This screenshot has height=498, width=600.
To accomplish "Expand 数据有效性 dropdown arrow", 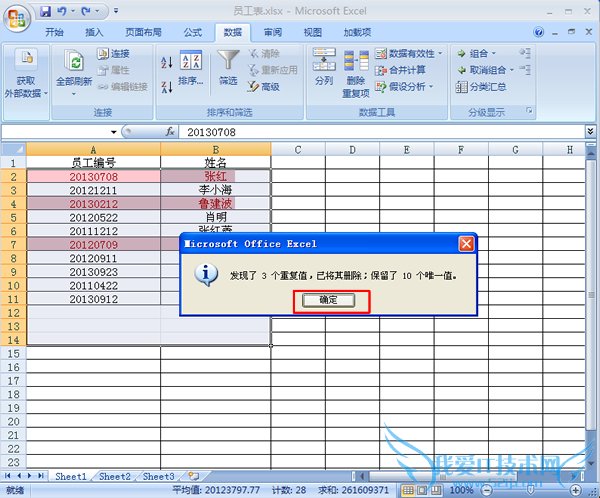I will click(440, 54).
